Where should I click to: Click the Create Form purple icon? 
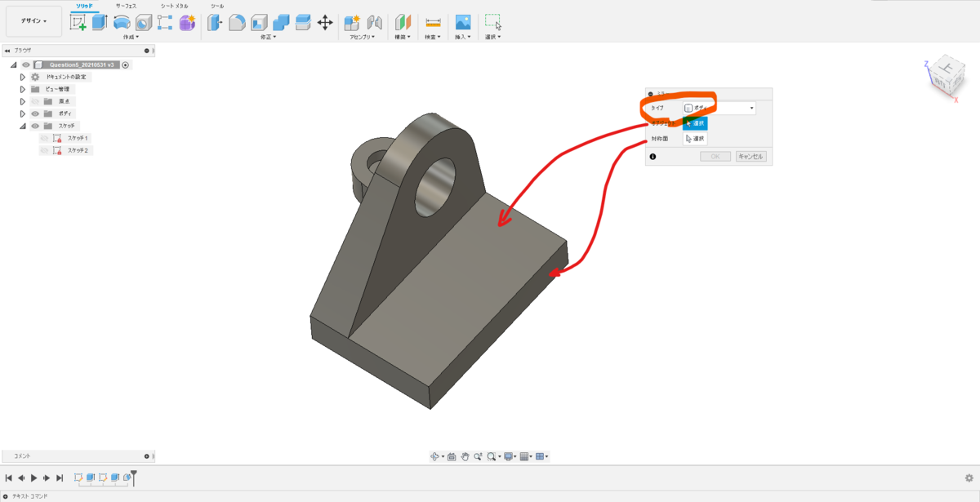[187, 23]
